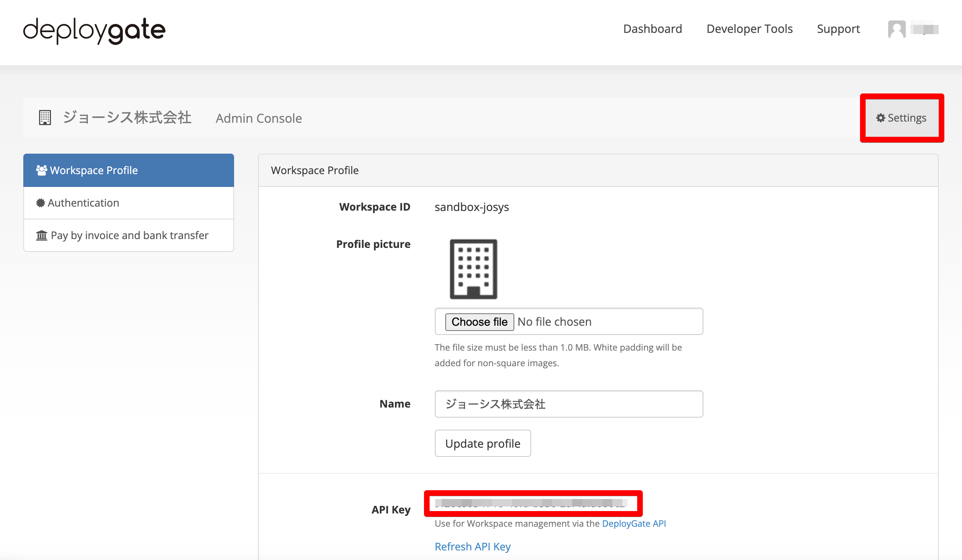Go to Pay by invoice and bank transfer

coord(128,235)
